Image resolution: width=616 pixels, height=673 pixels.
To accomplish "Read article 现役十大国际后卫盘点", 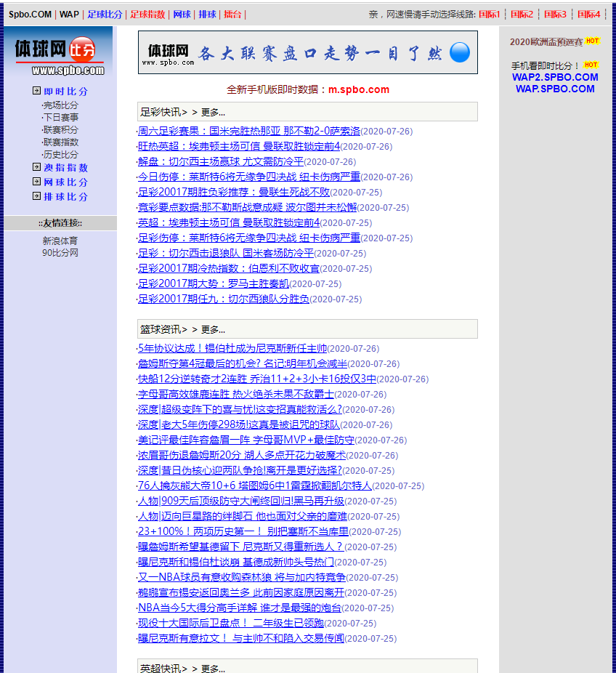I will (231, 623).
